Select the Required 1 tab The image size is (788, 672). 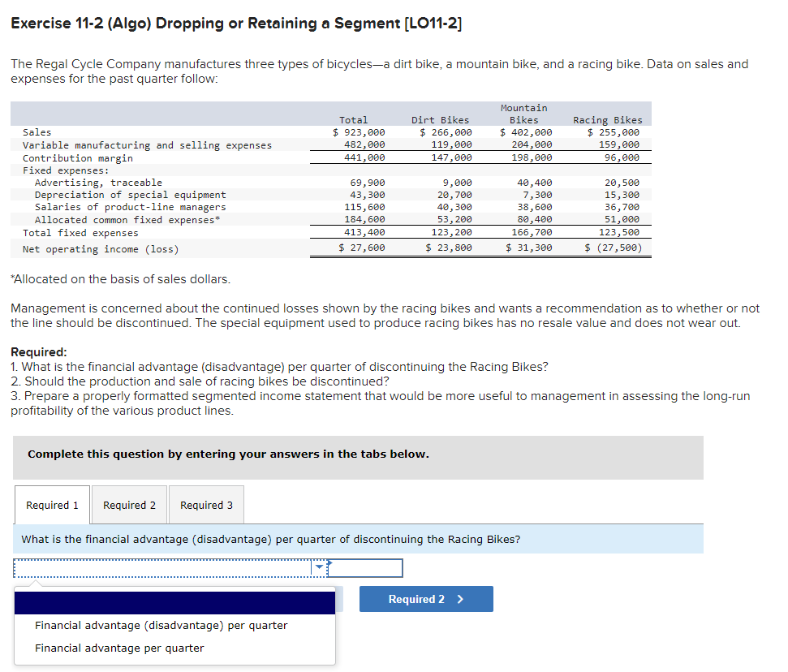[52, 504]
